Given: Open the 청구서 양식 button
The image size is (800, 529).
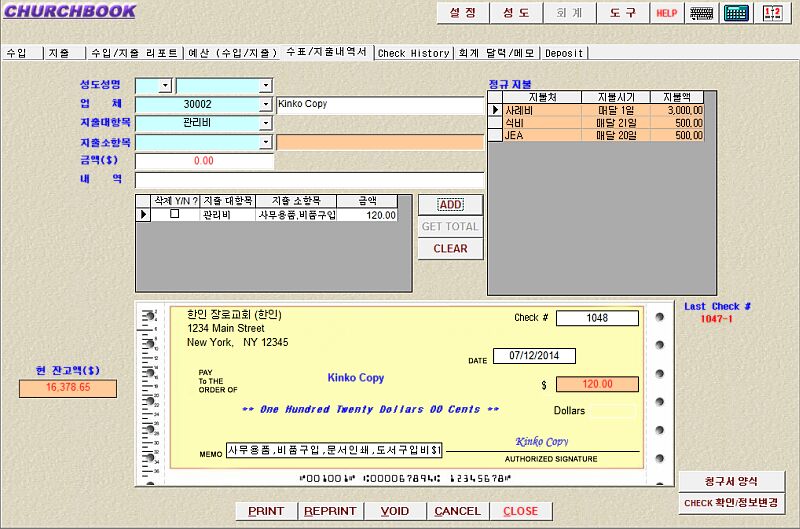Looking at the screenshot, I should pos(731,481).
